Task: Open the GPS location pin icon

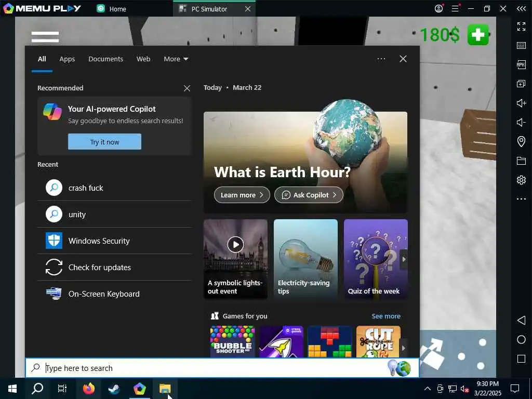Action: click(521, 141)
